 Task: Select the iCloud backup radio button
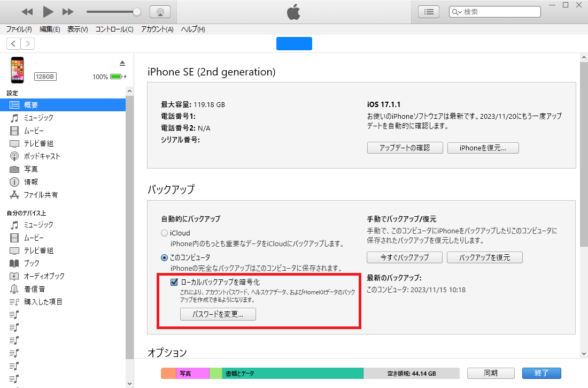pyautogui.click(x=164, y=233)
